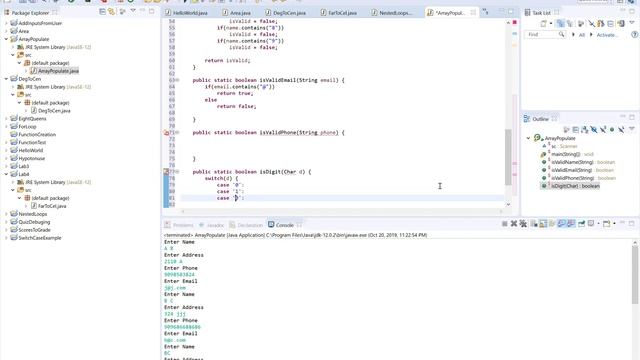Click the Activate... link in Task List
Viewport: 640px width, 360px height.
pos(607,35)
